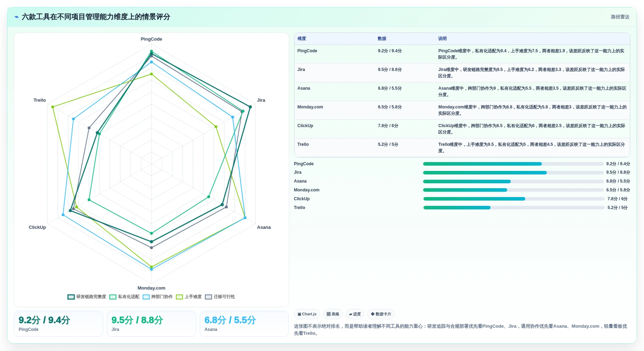Click the 数据 column header
The height and width of the screenshot is (351, 644).
(x=382, y=38)
